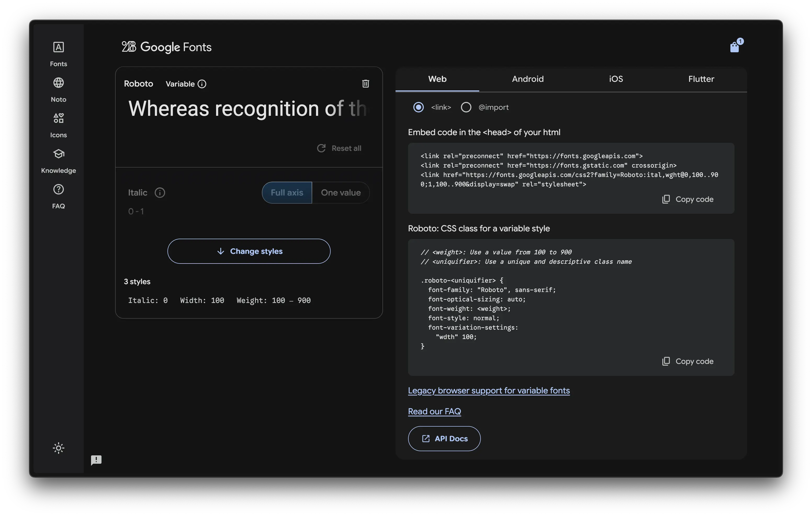Click the Noto globe icon
This screenshot has height=516, width=812.
[x=58, y=83]
